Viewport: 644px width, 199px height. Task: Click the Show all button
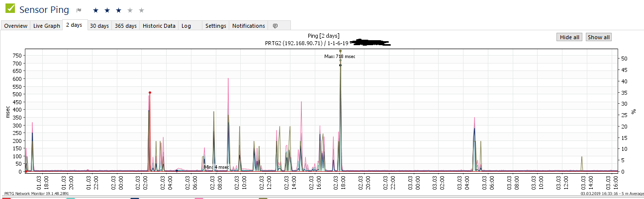point(598,37)
